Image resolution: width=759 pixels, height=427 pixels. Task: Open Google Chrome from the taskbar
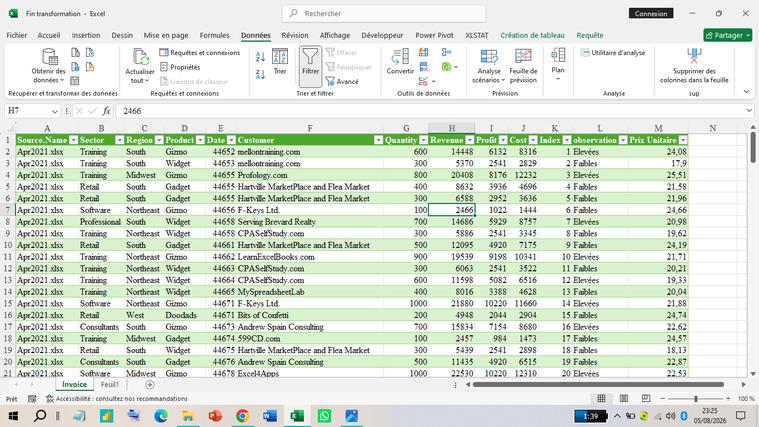tap(243, 415)
